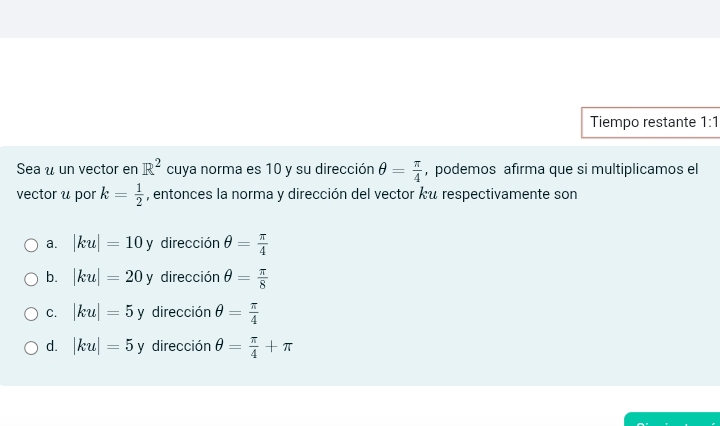Select radio button for option b
This screenshot has width=720, height=426.
point(32,278)
